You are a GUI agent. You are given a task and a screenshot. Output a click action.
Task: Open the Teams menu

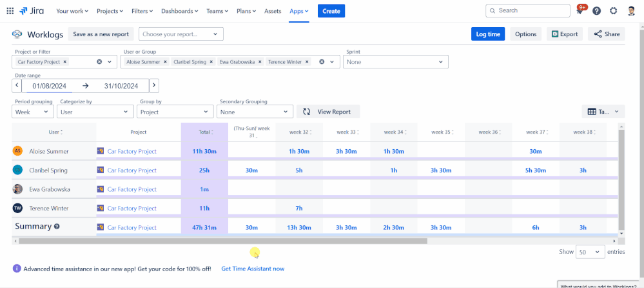[217, 11]
